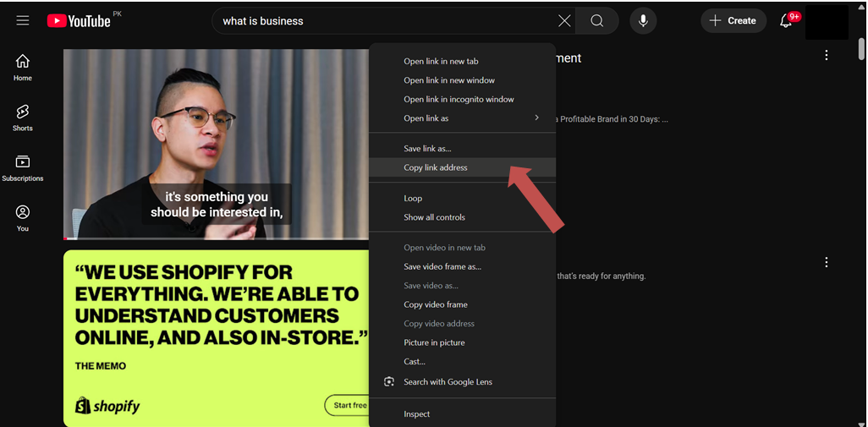Start voice search with microphone icon
This screenshot has width=868, height=427.
pos(643,21)
